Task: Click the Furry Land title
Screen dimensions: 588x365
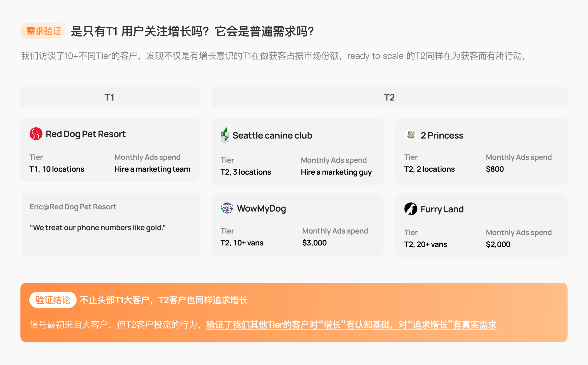Action: [x=442, y=209]
